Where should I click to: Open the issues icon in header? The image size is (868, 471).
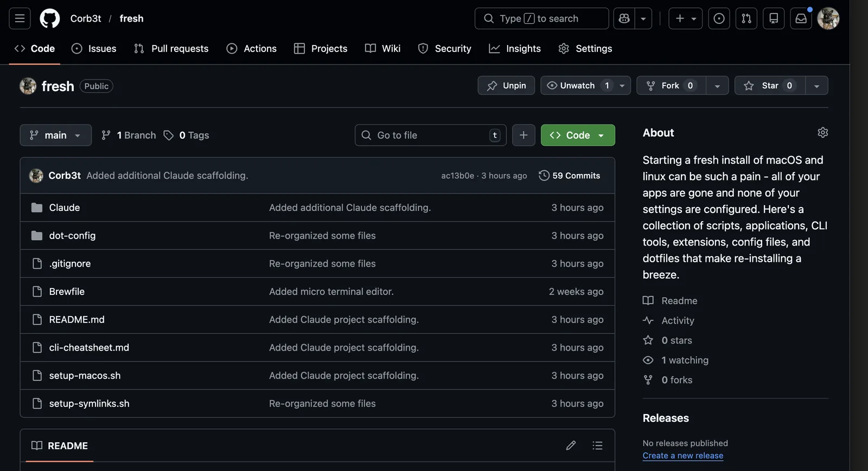click(x=719, y=18)
